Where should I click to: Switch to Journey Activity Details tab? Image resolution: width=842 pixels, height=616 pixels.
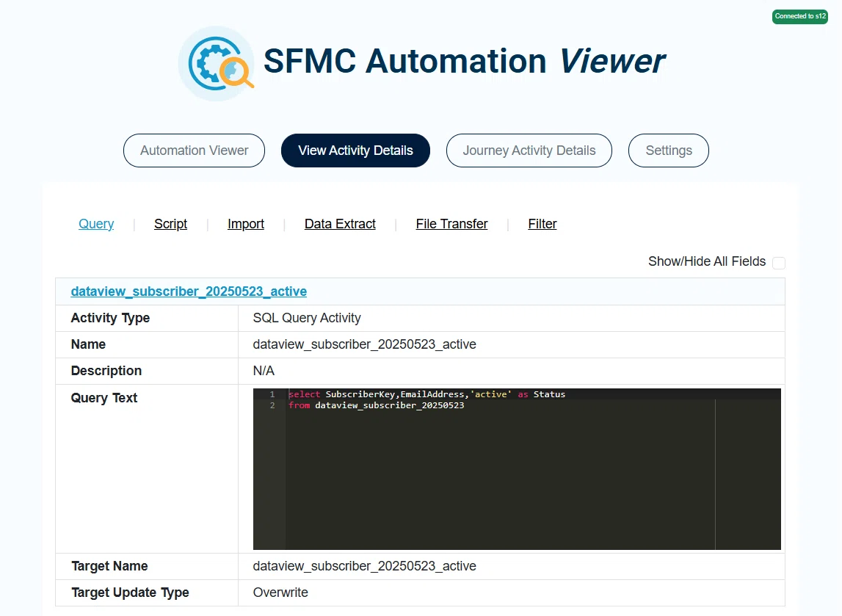tap(529, 151)
